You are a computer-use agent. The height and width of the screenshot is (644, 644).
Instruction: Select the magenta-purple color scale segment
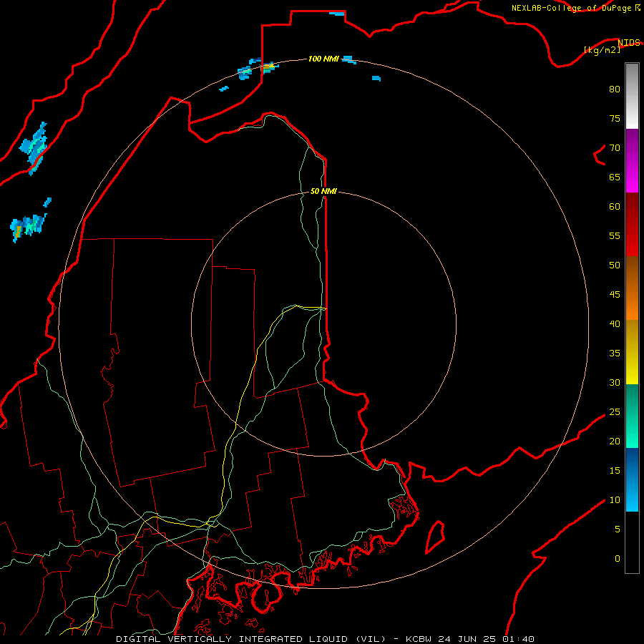click(x=632, y=160)
